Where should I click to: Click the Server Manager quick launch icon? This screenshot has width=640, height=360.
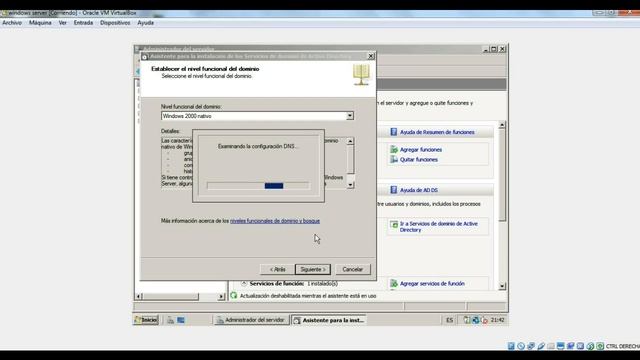[171, 320]
